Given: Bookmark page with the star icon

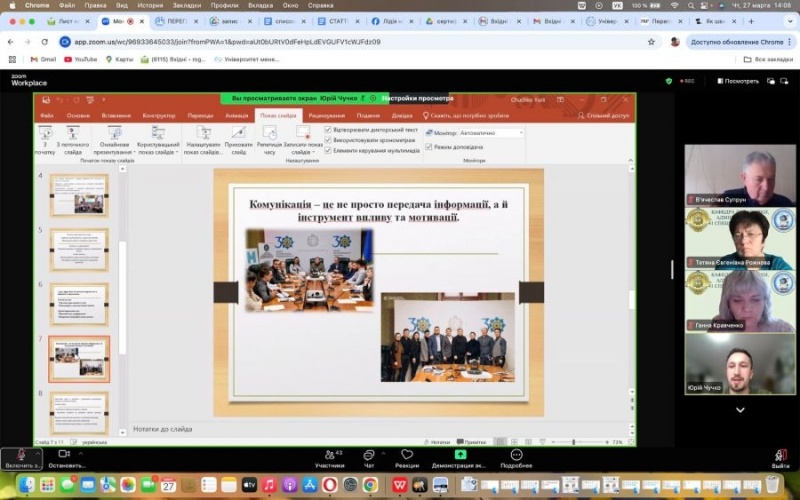Looking at the screenshot, I should coord(651,42).
